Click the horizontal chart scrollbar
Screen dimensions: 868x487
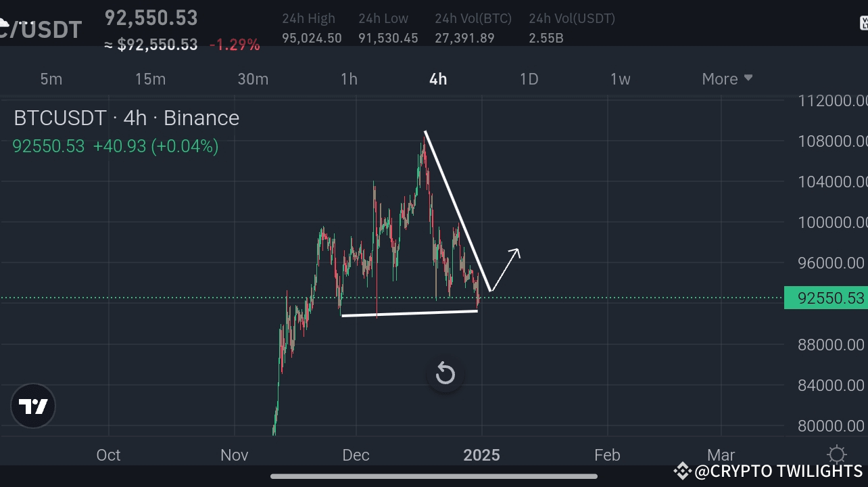[x=433, y=476]
